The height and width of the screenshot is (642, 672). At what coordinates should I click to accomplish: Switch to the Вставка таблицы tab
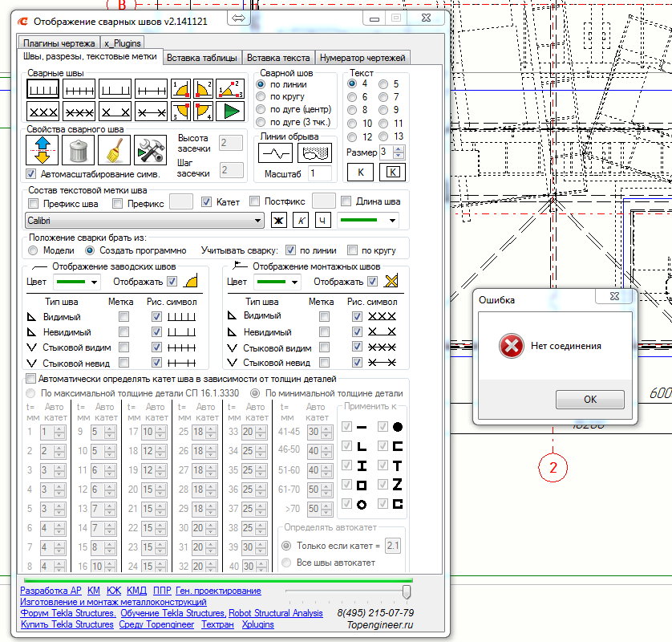(202, 58)
